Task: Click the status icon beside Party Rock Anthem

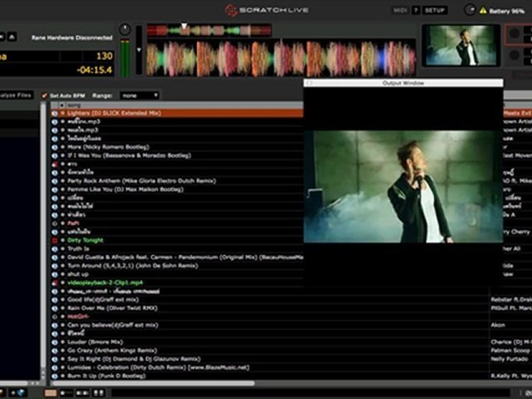Action: (55, 181)
